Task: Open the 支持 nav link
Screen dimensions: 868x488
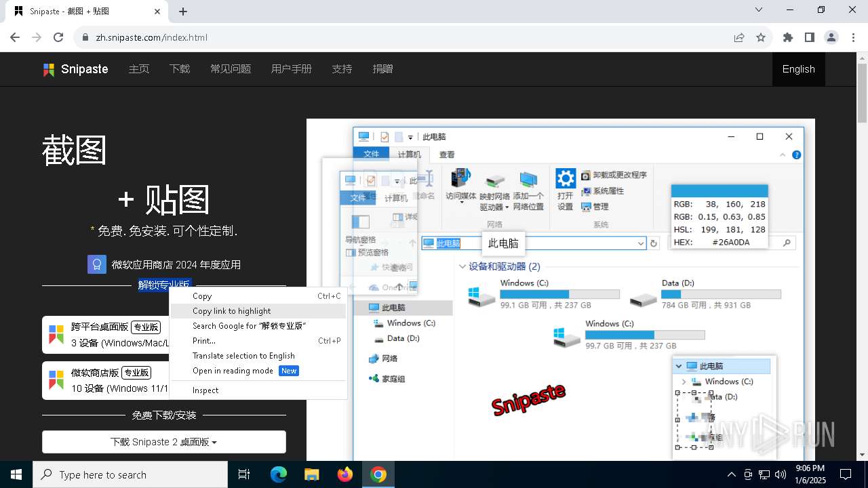Action: (x=342, y=69)
